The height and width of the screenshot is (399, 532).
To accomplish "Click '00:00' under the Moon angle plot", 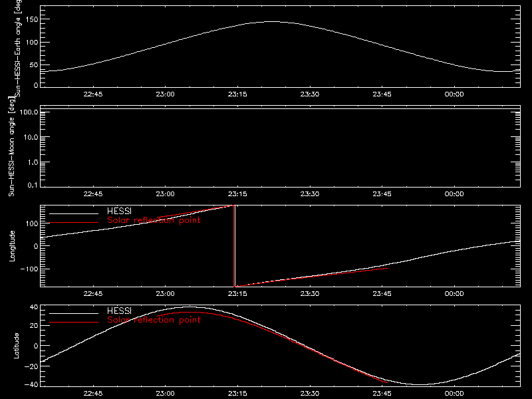I will pos(454,194).
